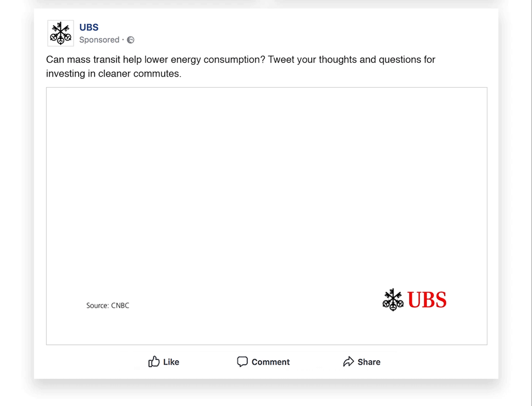
Task: Click the red UBS wordmark in ad
Action: point(427,300)
